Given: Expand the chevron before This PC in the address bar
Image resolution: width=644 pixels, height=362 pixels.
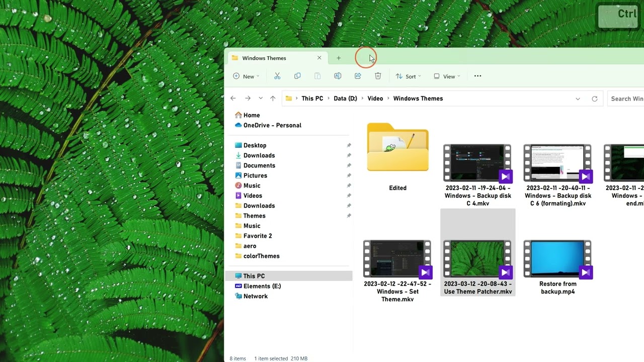Looking at the screenshot, I should (297, 99).
